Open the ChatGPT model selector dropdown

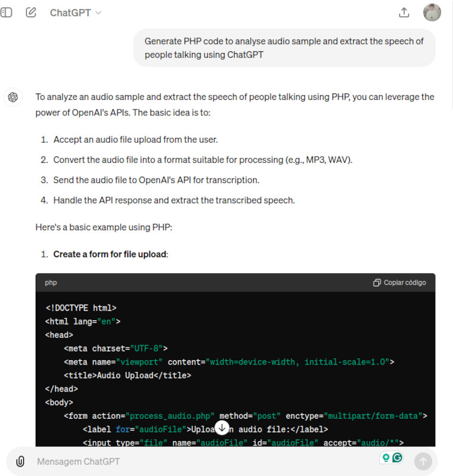point(76,12)
